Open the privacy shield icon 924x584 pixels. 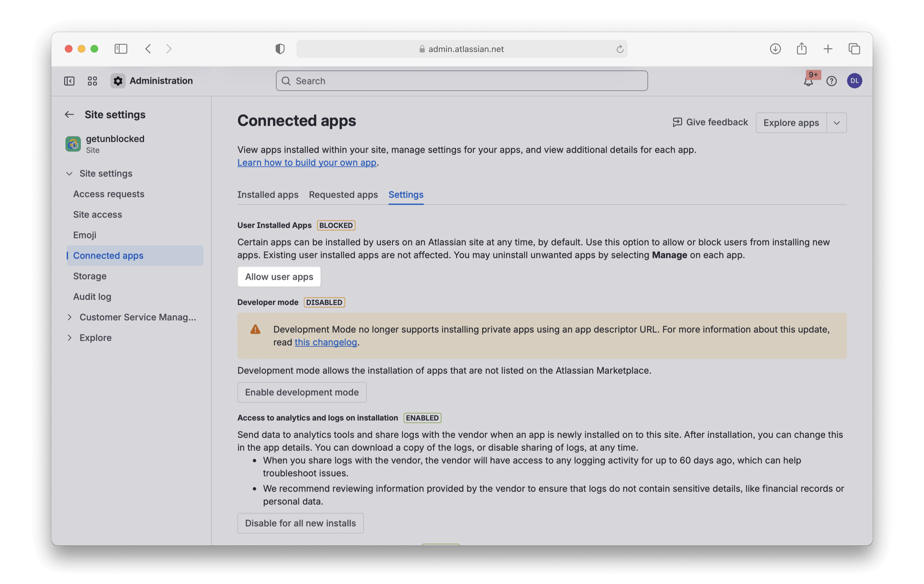280,49
